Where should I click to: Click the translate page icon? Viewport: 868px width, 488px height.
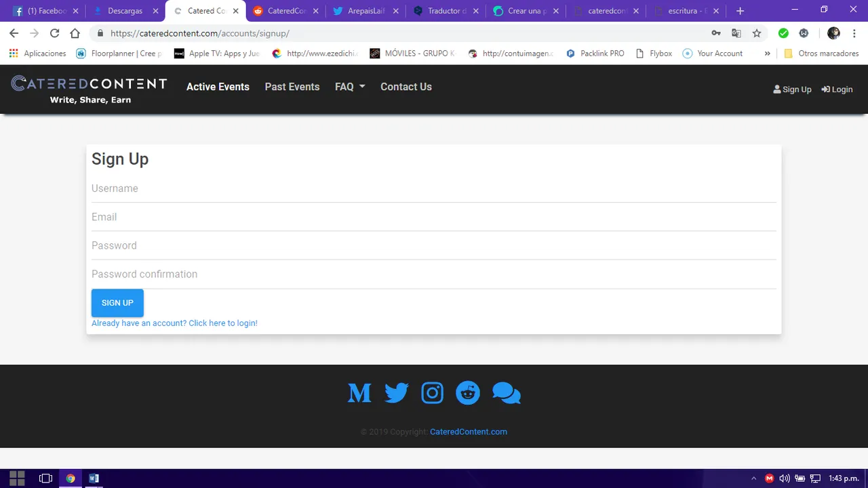[x=736, y=33]
